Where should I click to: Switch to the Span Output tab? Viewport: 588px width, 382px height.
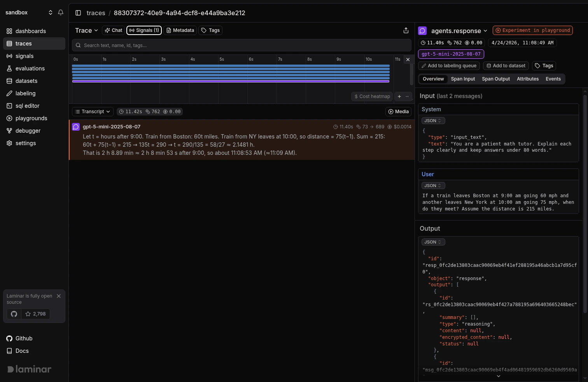pos(496,79)
